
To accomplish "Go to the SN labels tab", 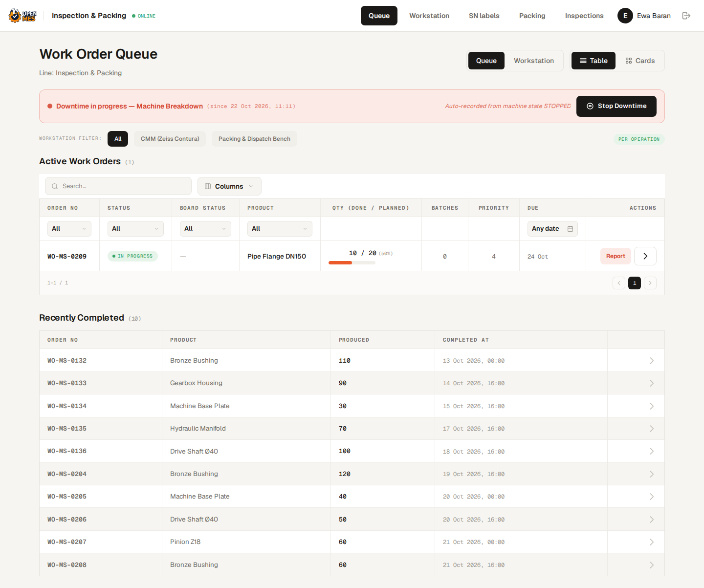I will tap(484, 16).
